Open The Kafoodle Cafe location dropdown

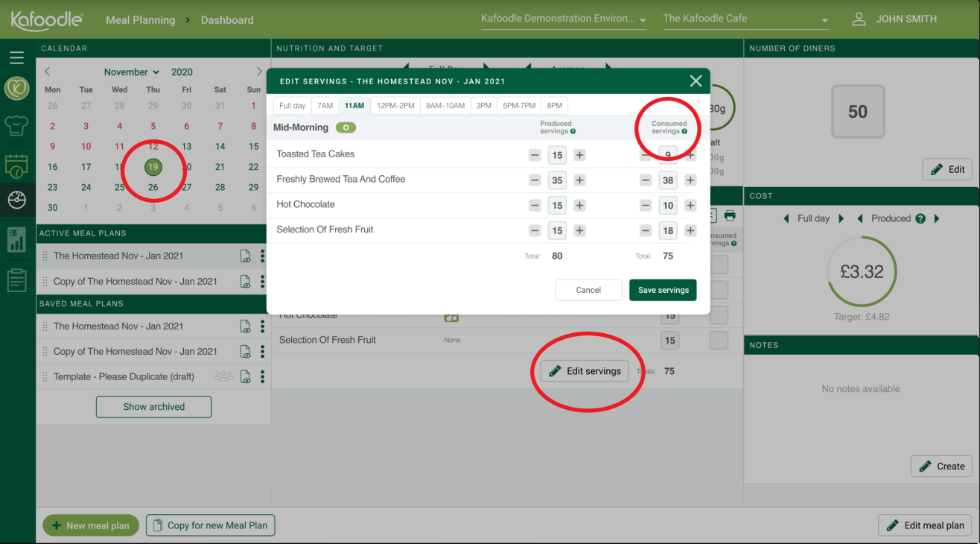click(x=746, y=19)
